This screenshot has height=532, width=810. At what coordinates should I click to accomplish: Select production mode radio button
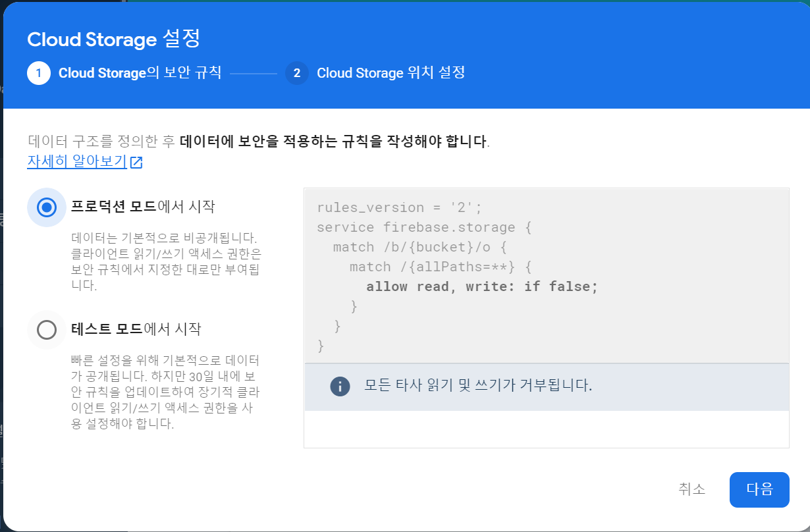46,207
